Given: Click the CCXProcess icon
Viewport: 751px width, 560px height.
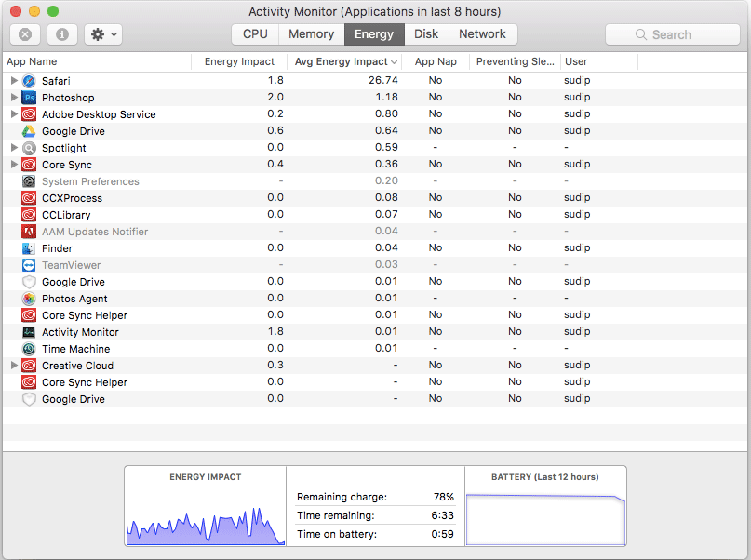Looking at the screenshot, I should coord(29,198).
